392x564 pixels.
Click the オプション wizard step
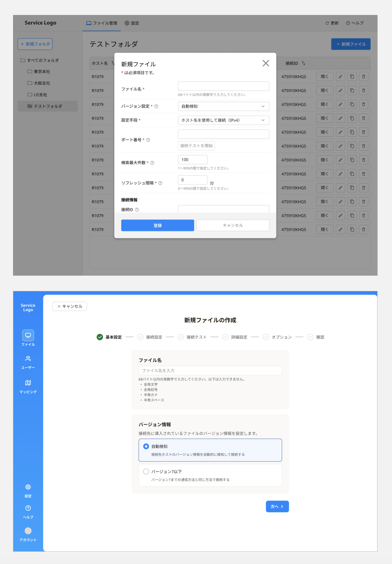pyautogui.click(x=278, y=337)
